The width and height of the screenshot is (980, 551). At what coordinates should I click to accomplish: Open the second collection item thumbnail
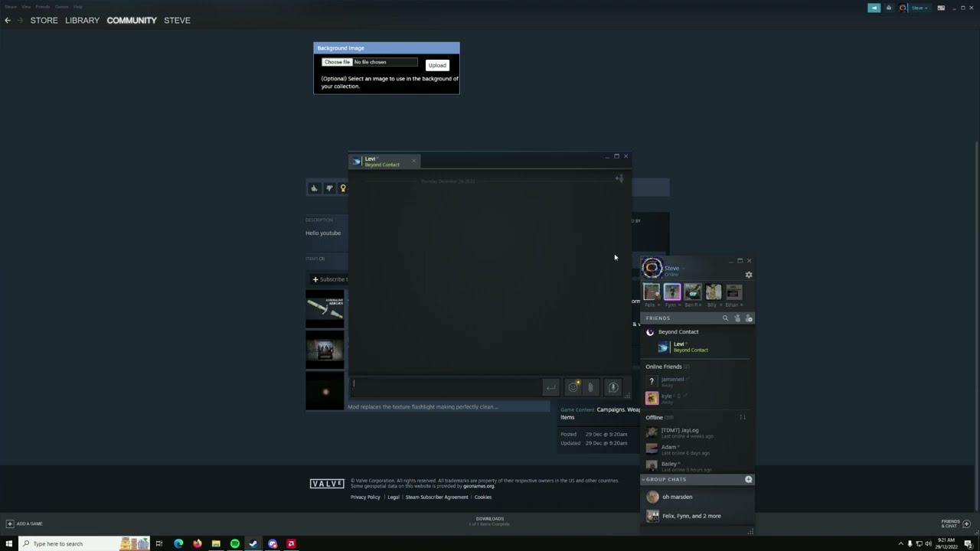[x=325, y=350]
